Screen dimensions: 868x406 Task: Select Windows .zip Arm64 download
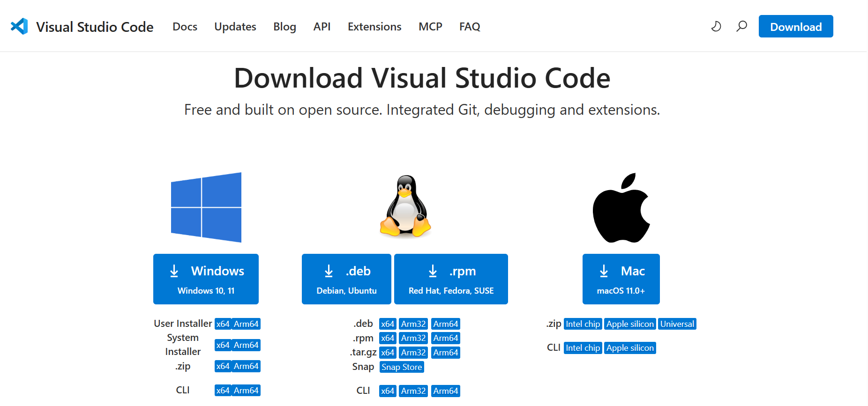246,366
